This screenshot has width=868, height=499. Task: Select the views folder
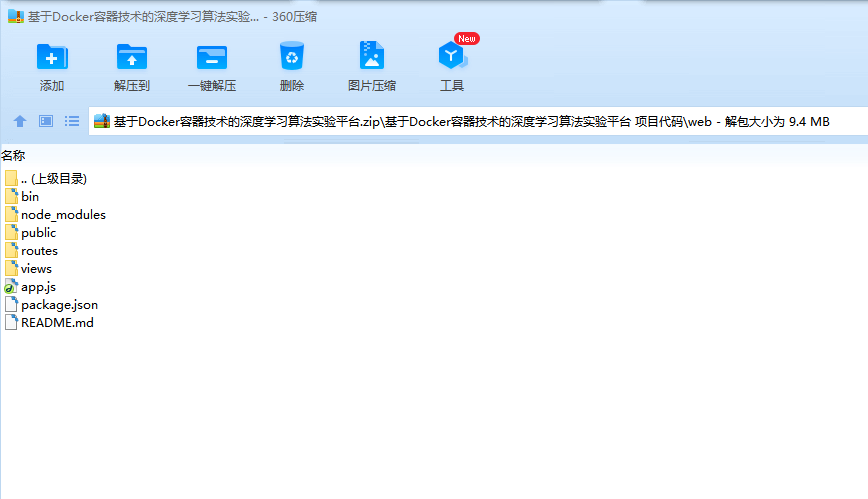(28, 269)
